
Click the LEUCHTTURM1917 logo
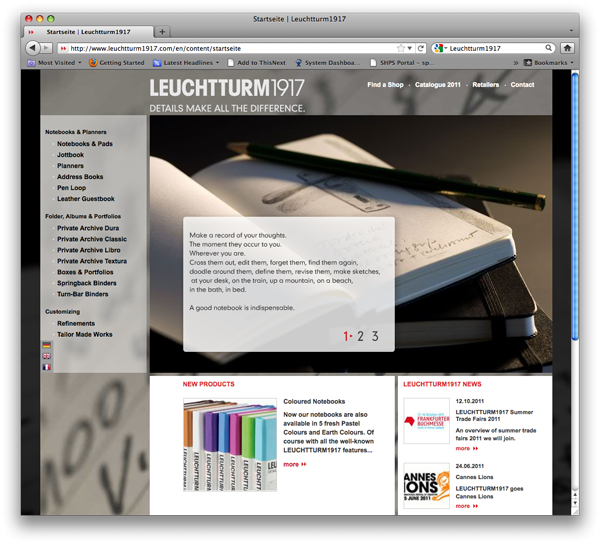pos(227,88)
